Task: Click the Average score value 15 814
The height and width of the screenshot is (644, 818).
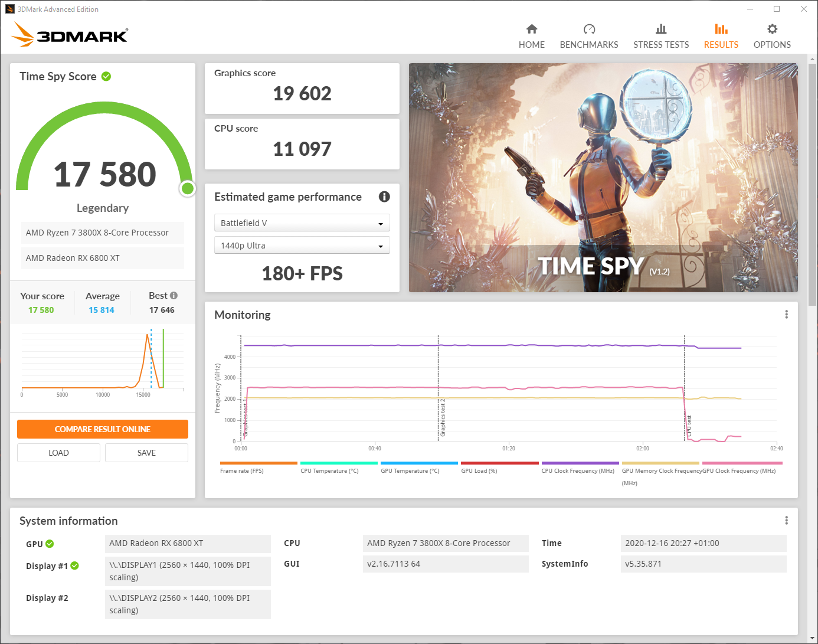Action: pos(102,310)
